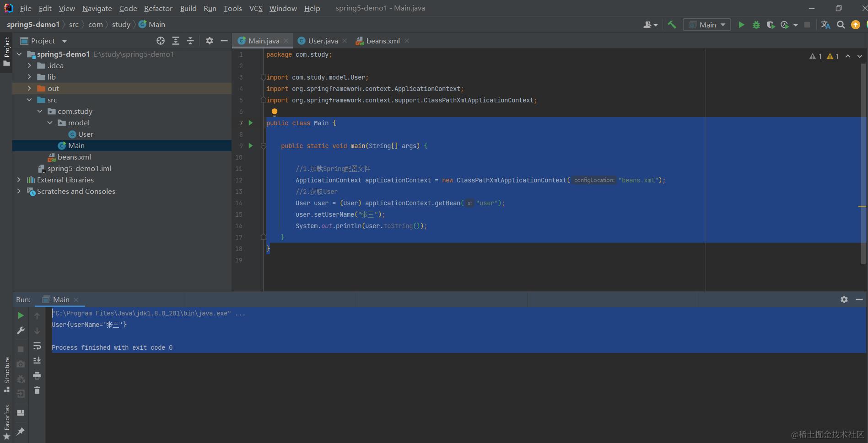The height and width of the screenshot is (443, 868).
Task: Rerun Main from the Run panel
Action: pos(21,315)
